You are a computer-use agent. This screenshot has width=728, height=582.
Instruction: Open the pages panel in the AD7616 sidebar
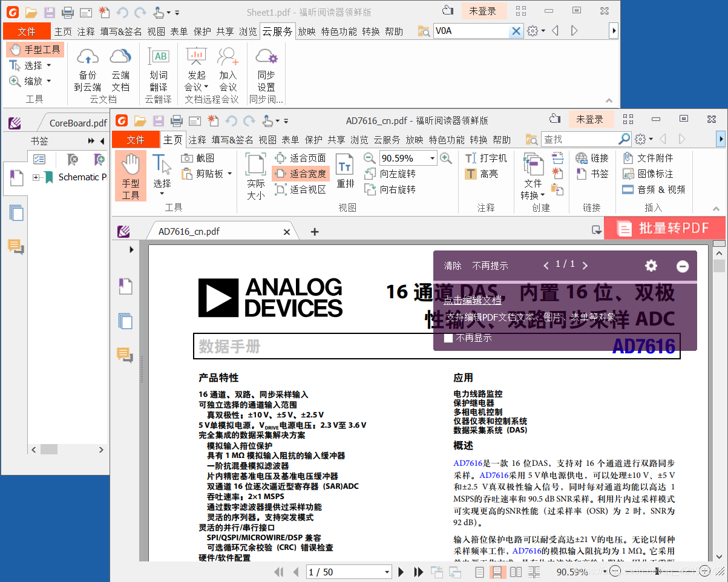[125, 321]
